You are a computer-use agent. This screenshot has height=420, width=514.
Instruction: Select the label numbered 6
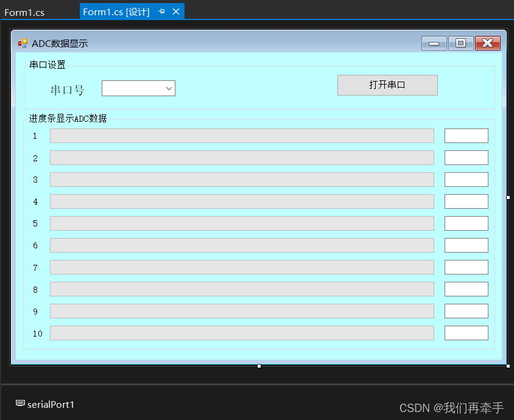coord(35,245)
